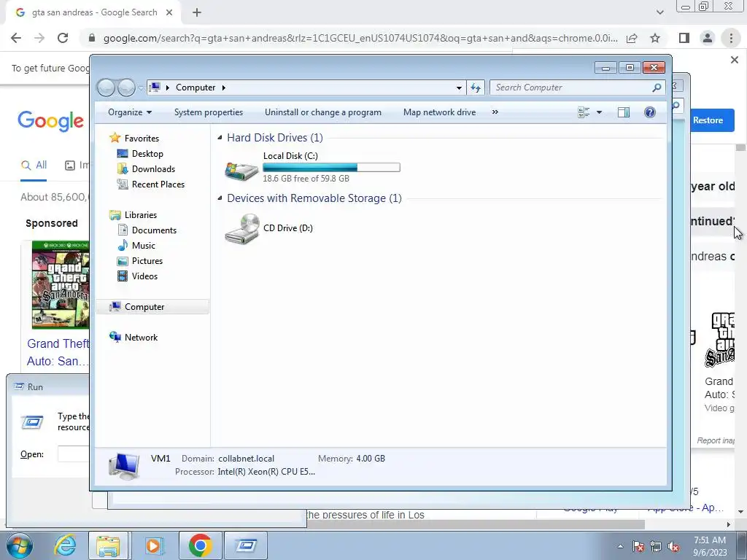Click the Chrome address bar URL
Viewport: 747px width, 560px height.
coord(360,38)
